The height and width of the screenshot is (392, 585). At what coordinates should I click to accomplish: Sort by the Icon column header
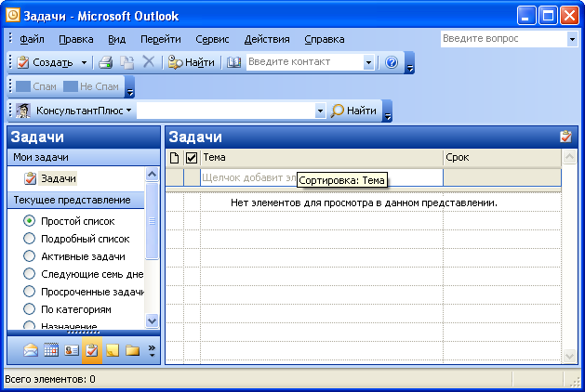tap(174, 158)
